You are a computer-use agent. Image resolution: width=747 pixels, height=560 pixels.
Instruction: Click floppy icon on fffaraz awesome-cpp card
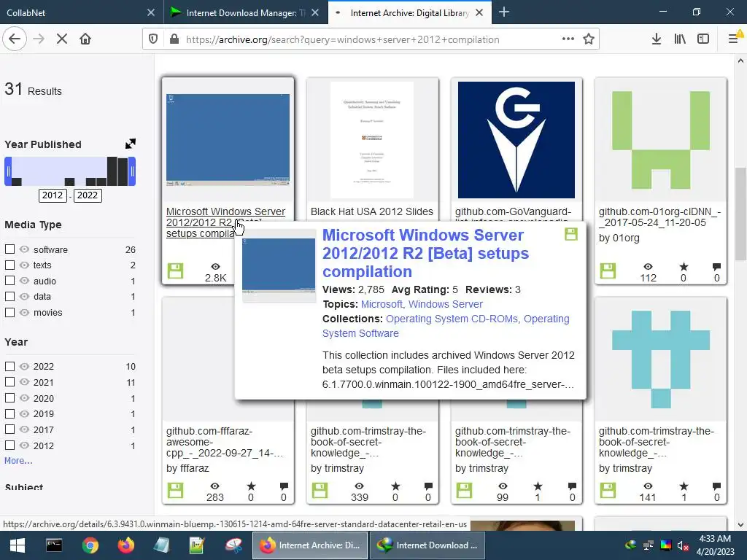(175, 490)
